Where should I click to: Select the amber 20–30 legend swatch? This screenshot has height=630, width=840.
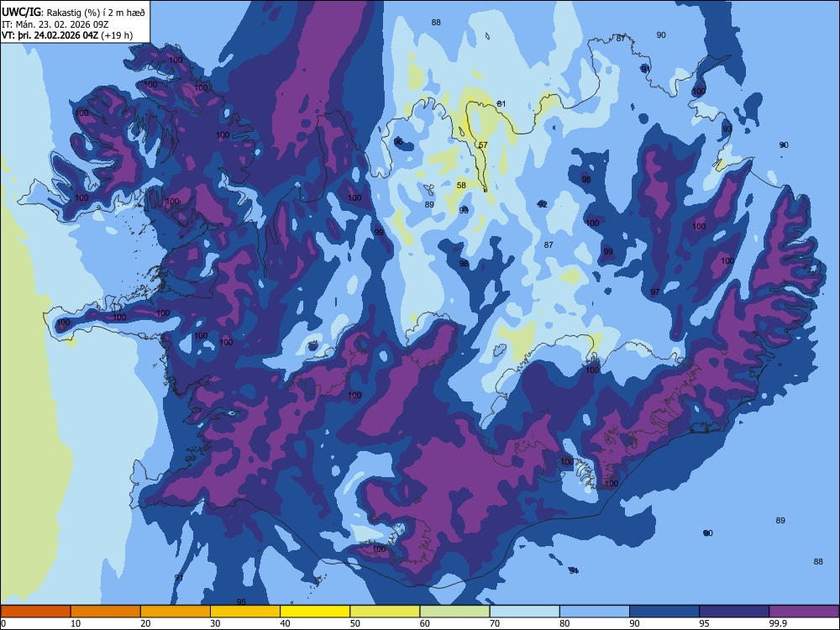click(176, 612)
